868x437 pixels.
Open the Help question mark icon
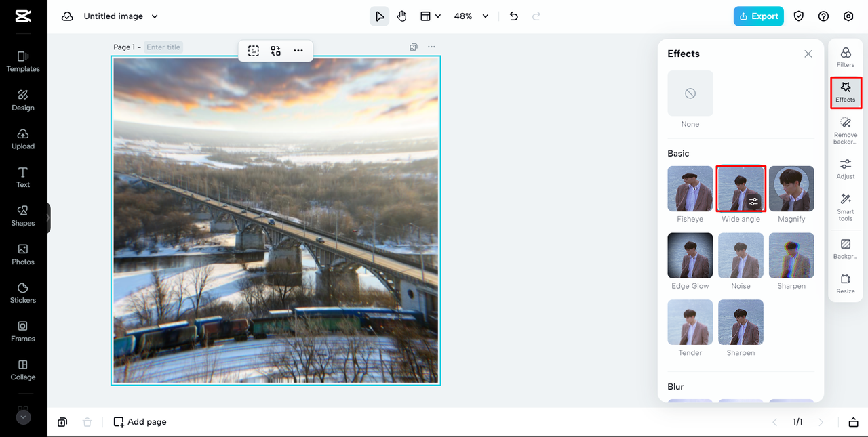tap(823, 16)
